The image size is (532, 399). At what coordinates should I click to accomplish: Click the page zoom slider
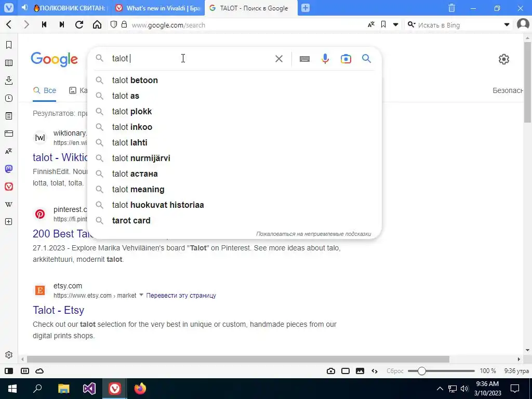(x=441, y=371)
